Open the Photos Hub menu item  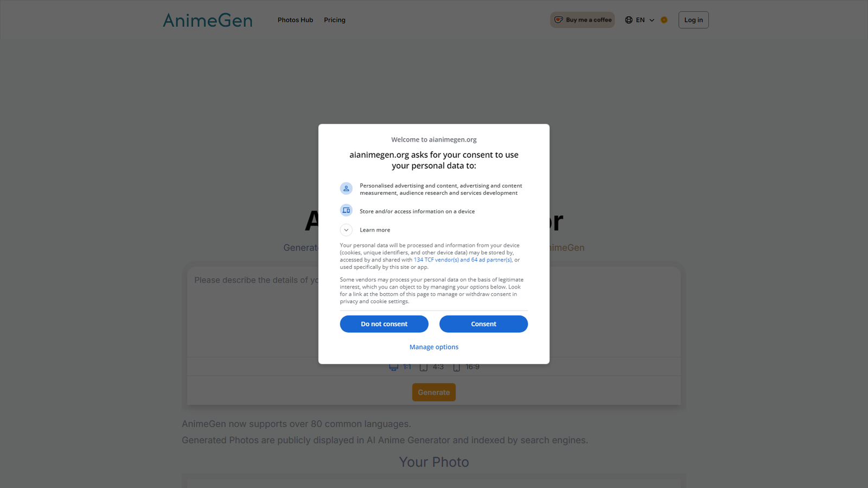pyautogui.click(x=295, y=20)
